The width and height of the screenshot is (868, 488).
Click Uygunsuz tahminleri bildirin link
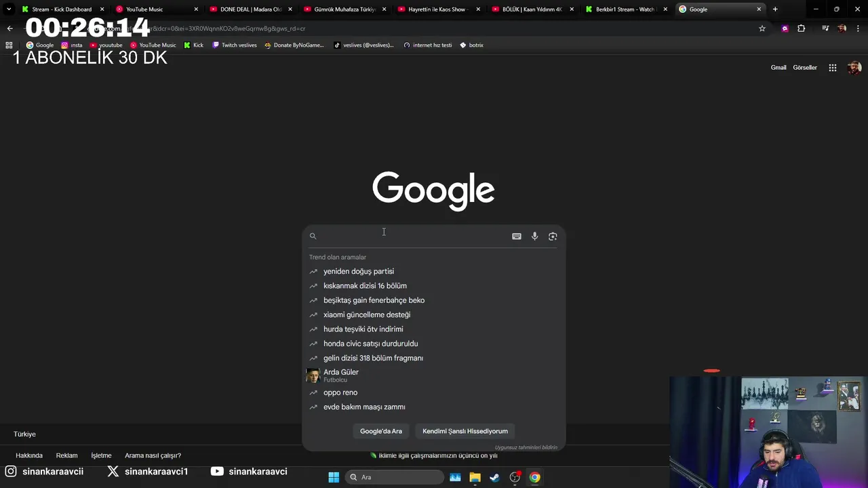pos(526,447)
